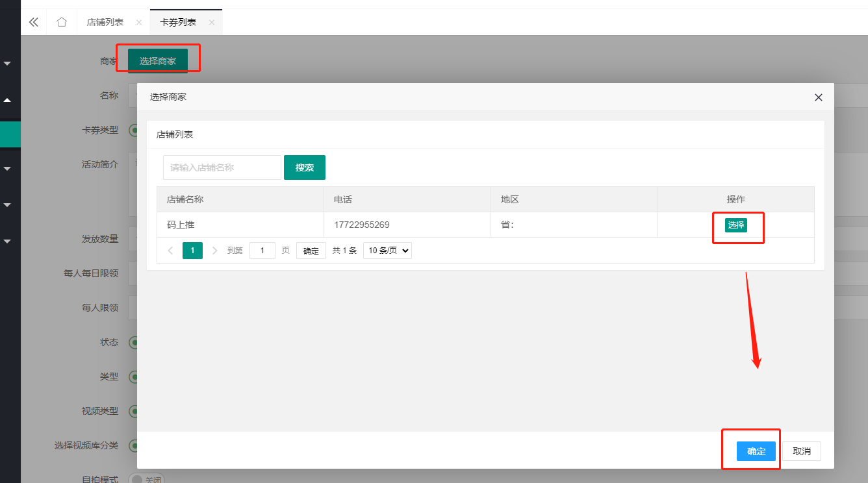868x483 pixels.
Task: Click the 店铺名称 column header
Action: 240,200
